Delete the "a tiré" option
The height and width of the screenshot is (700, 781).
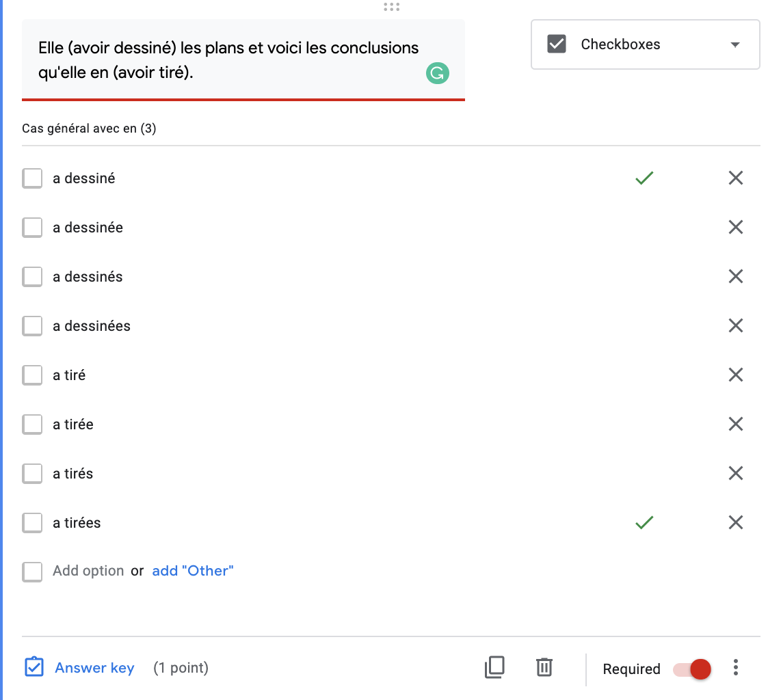736,375
